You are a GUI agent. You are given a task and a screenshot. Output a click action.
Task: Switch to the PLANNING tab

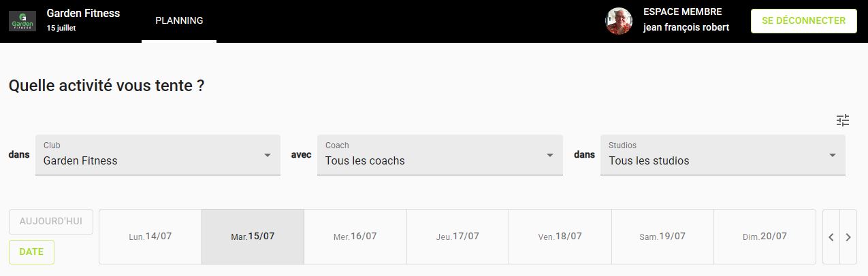(x=179, y=21)
